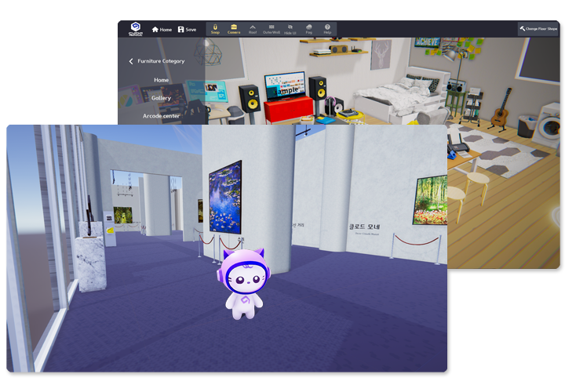Select the forest painting on right wall
Viewport: 565px width, 392px height.
[x=430, y=200]
